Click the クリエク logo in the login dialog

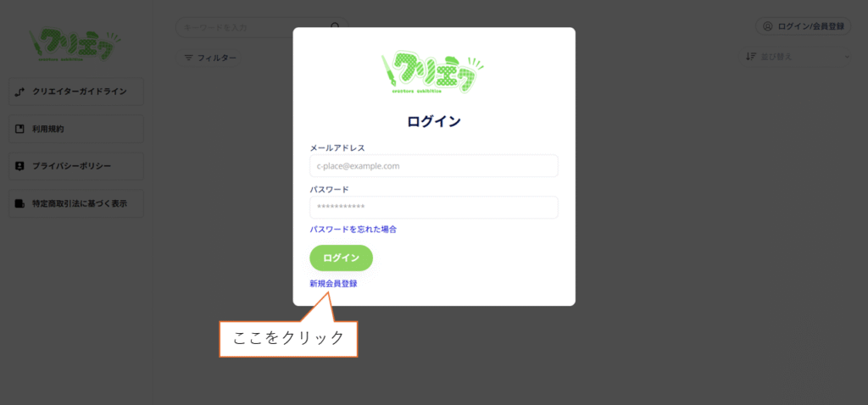(x=432, y=74)
